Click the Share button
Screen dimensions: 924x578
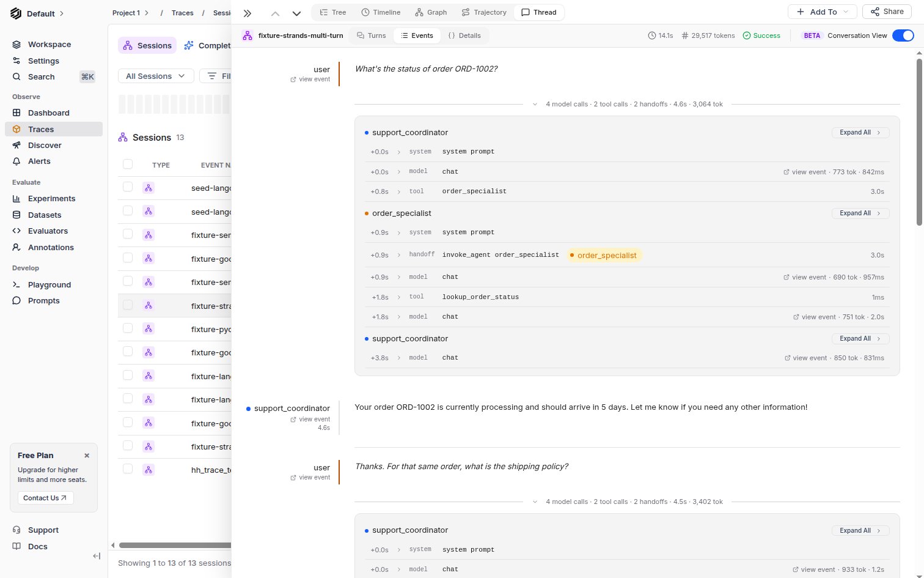click(887, 12)
